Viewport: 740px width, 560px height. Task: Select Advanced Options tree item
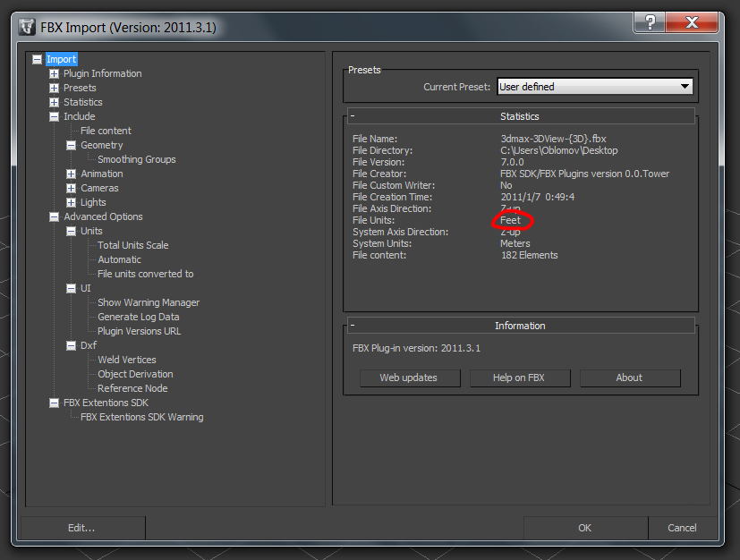tap(104, 217)
